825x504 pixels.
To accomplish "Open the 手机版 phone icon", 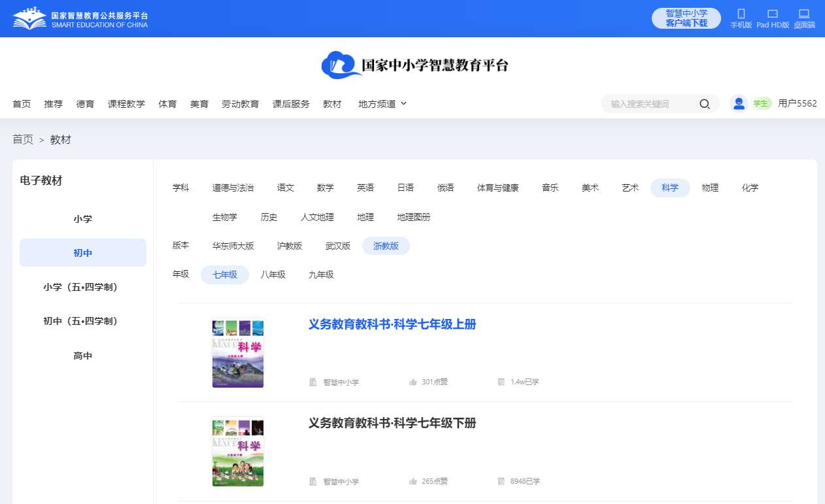I will click(741, 14).
